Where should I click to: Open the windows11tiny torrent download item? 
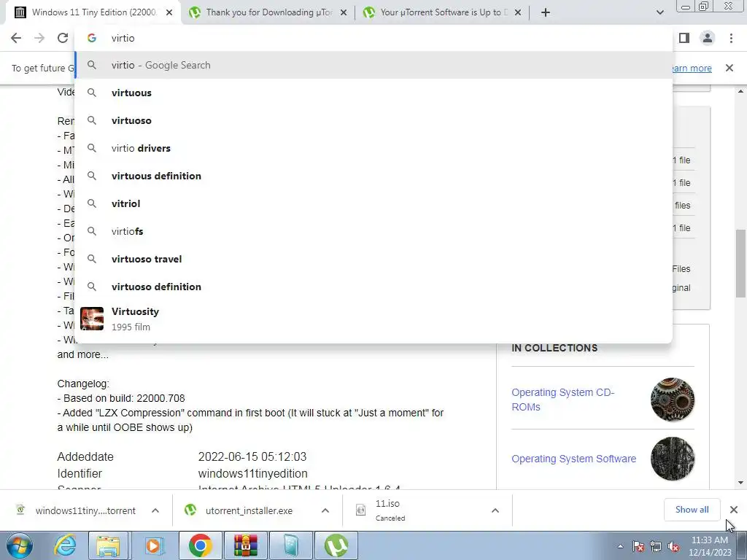76,510
